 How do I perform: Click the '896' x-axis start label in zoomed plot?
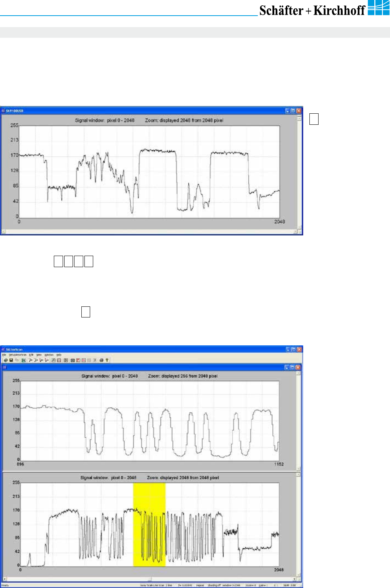point(21,464)
